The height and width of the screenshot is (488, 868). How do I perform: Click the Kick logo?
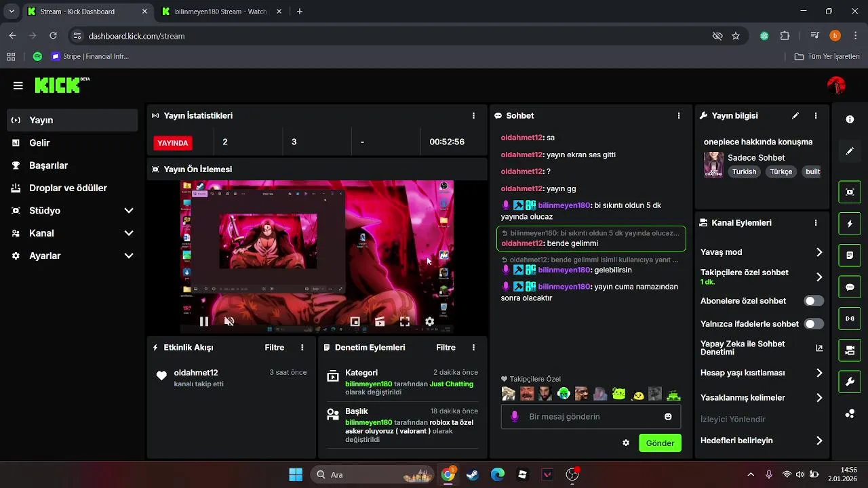tap(61, 85)
